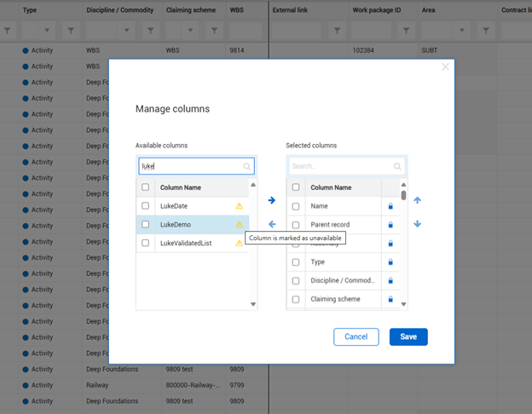The height and width of the screenshot is (414, 532).
Task: Open the Type column filter dropdown
Action: click(x=47, y=31)
